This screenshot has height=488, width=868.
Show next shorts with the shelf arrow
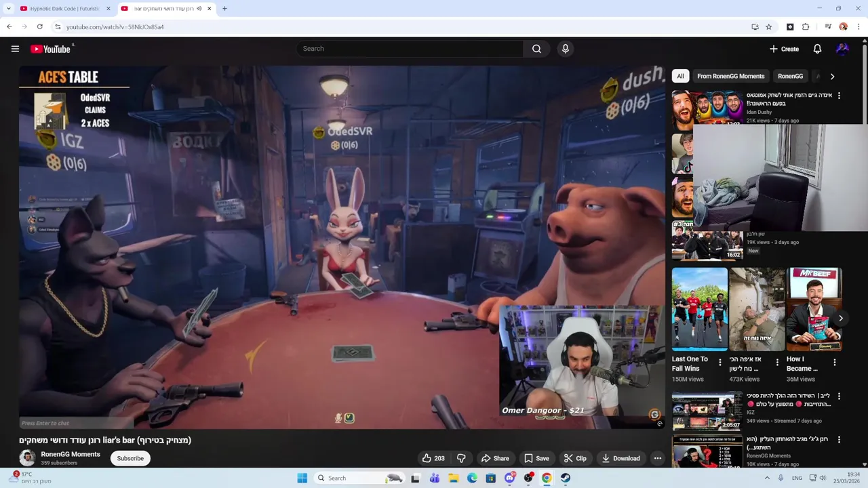click(840, 318)
